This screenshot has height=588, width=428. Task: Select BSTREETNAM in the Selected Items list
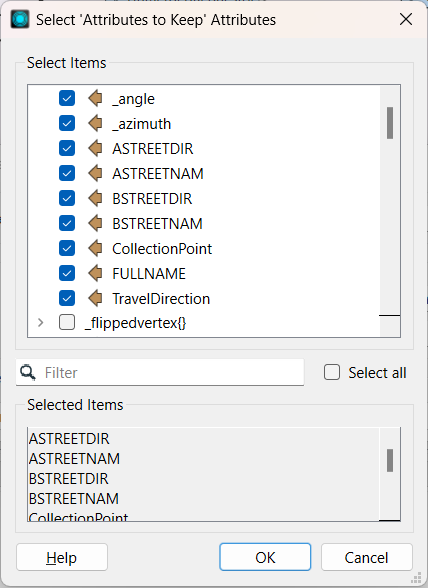pyautogui.click(x=74, y=499)
